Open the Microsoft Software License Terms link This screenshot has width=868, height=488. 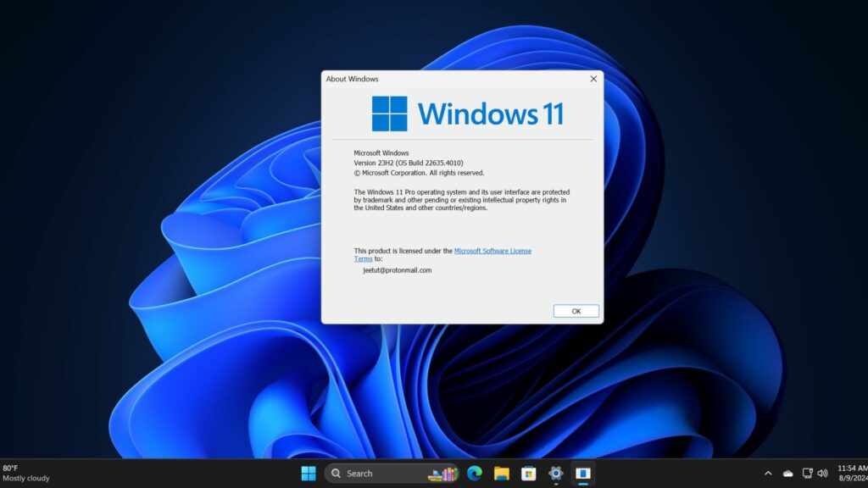point(492,251)
